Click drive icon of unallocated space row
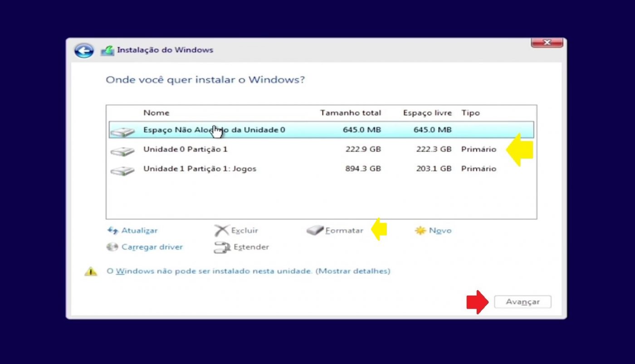635x364 pixels. pyautogui.click(x=122, y=131)
